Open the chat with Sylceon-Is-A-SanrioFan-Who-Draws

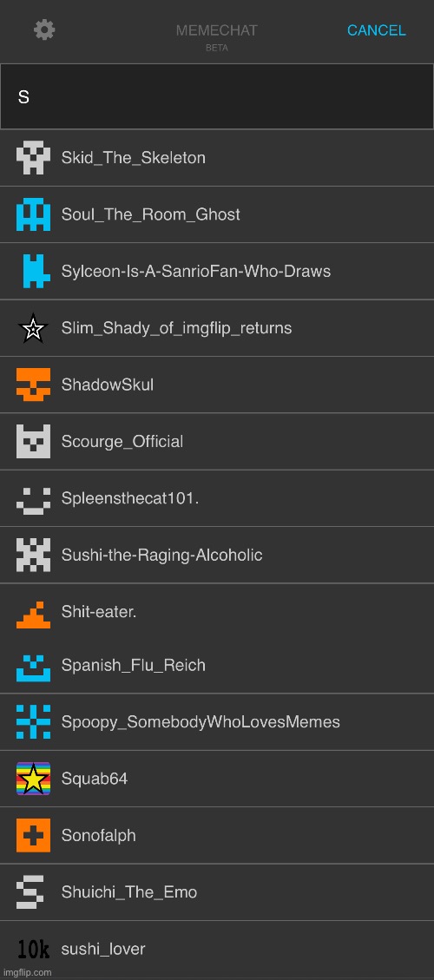[217, 271]
